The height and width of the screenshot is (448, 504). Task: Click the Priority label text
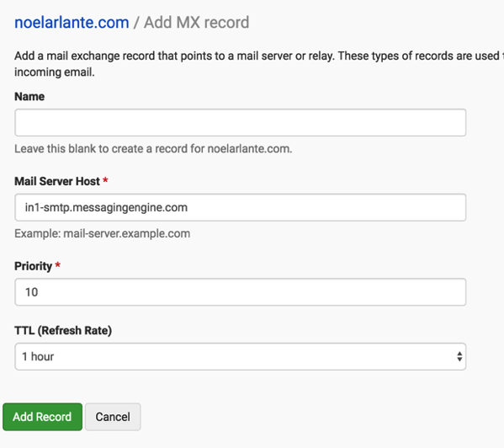point(33,266)
